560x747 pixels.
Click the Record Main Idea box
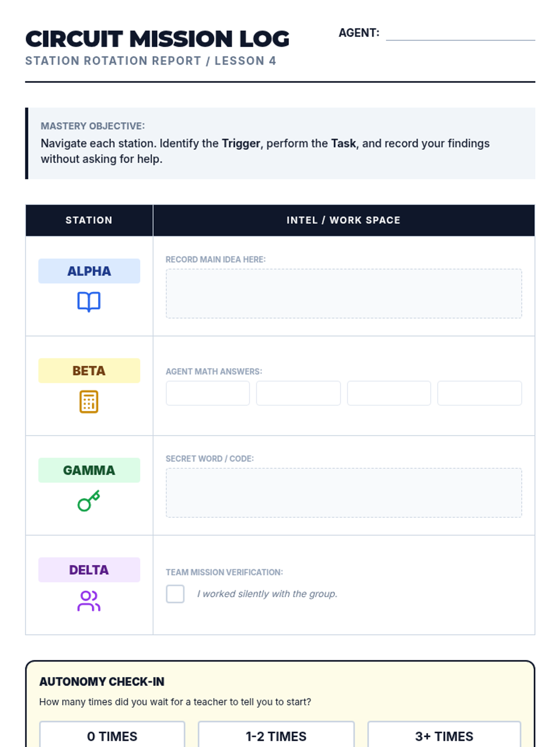click(343, 294)
